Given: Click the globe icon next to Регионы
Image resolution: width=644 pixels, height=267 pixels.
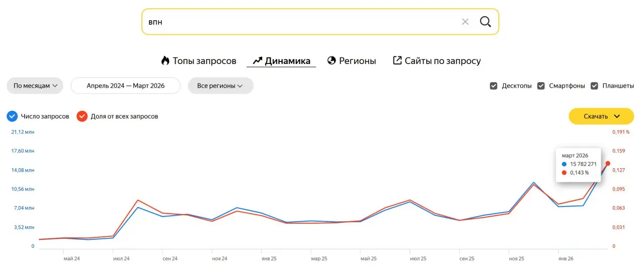Looking at the screenshot, I should [332, 60].
